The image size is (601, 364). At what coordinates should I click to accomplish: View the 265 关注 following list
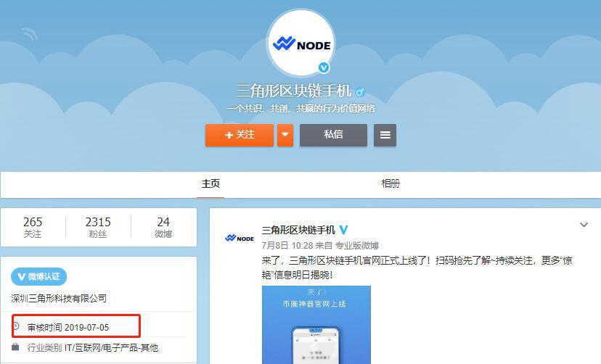point(33,228)
